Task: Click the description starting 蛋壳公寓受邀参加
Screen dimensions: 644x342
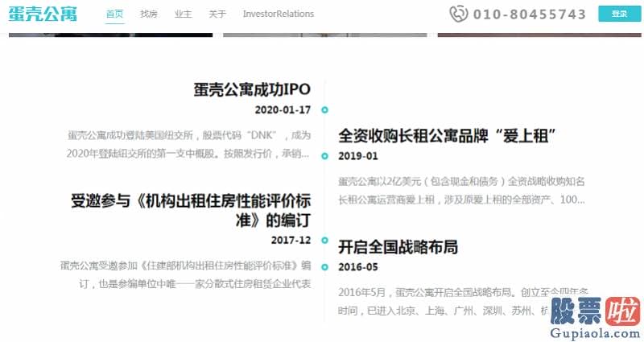Action: point(186,274)
